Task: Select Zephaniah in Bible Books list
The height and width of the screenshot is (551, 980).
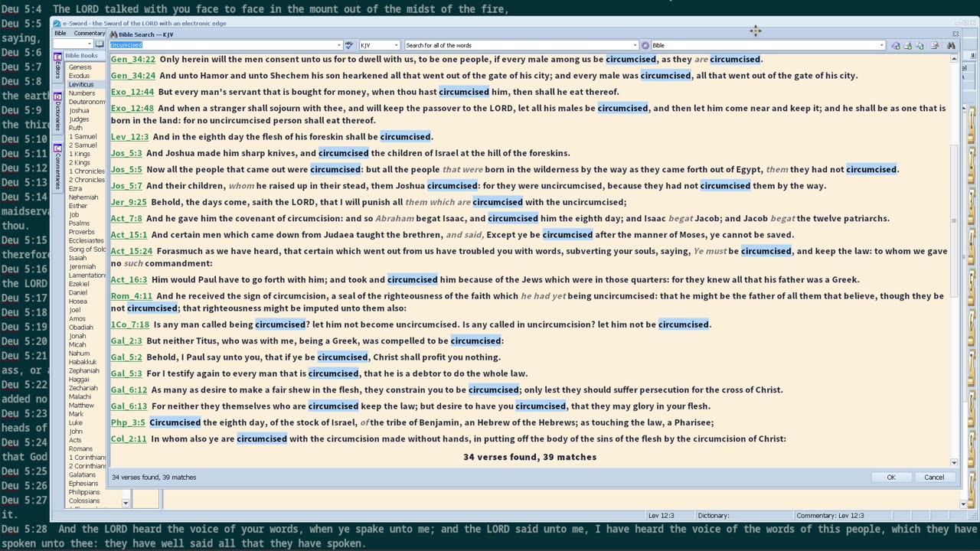Action: pyautogui.click(x=83, y=371)
